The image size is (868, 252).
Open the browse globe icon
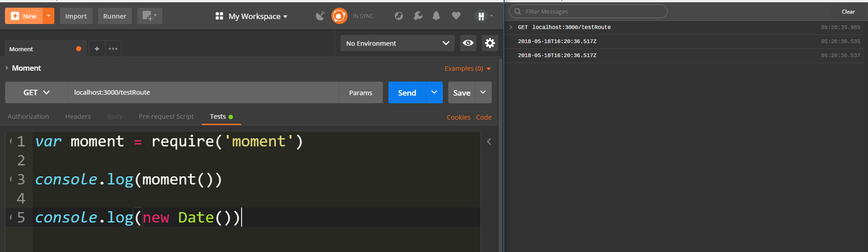pyautogui.click(x=399, y=16)
